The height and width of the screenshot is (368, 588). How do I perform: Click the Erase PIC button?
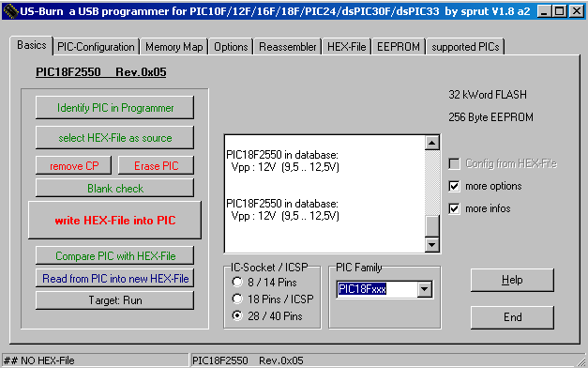pyautogui.click(x=157, y=165)
